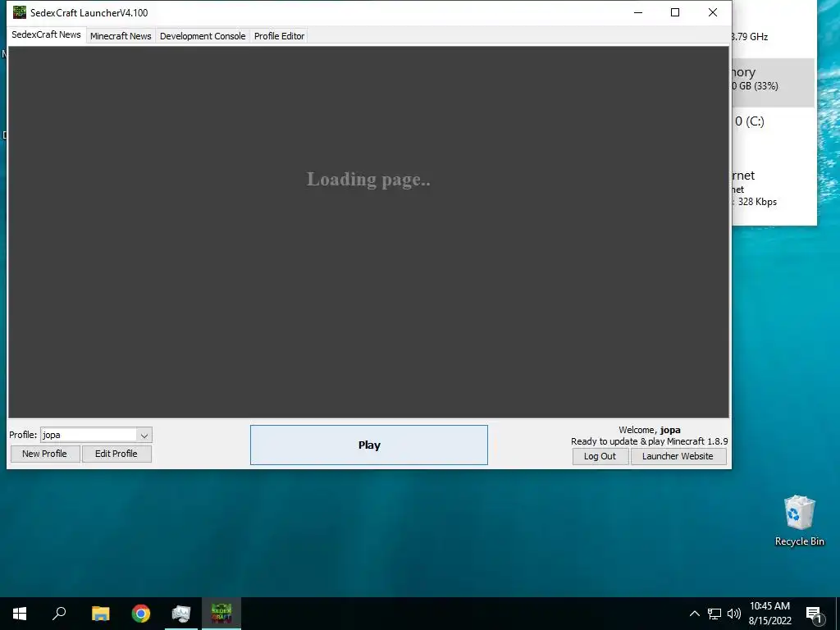Open the notification center icon
Screen dimensions: 840x630
point(814,614)
